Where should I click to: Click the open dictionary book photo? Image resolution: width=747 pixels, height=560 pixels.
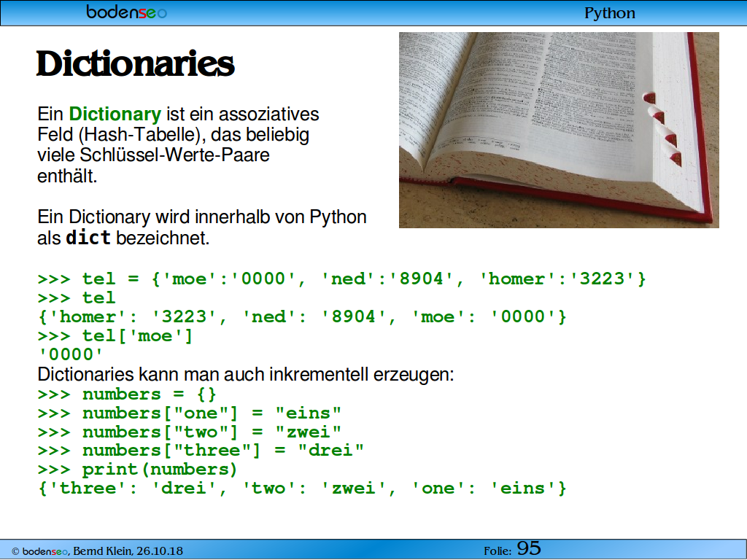pos(559,130)
